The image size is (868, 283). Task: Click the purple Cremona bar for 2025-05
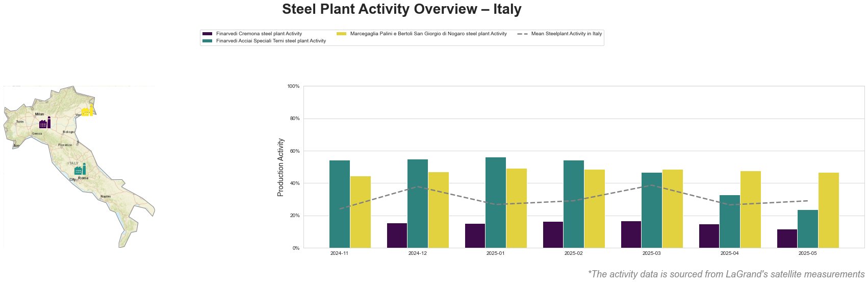(787, 239)
